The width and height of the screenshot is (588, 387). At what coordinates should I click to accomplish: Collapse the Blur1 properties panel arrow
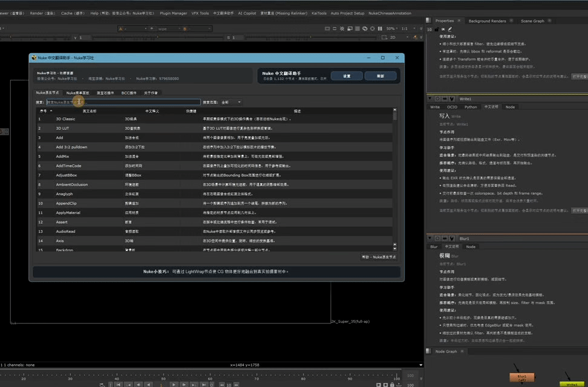tap(430, 238)
